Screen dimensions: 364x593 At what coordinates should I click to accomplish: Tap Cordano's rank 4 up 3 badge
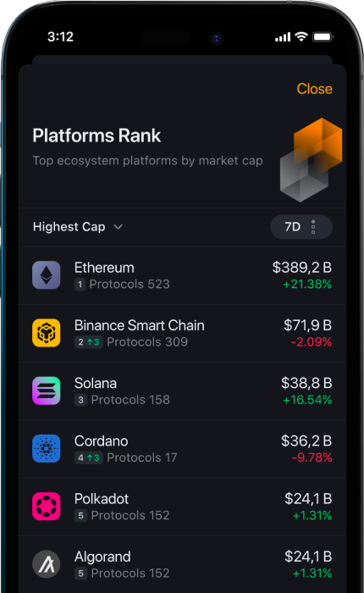[88, 457]
